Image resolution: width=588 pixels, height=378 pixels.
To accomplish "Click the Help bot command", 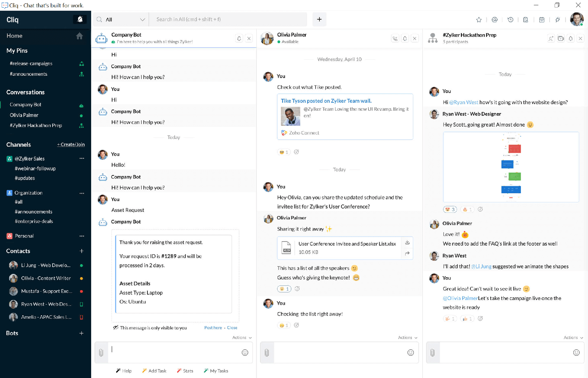I will 124,371.
